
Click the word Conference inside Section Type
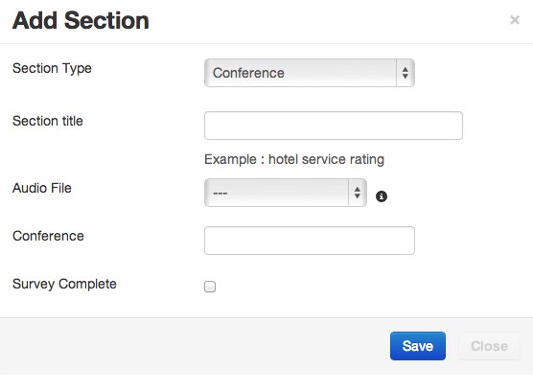[248, 73]
